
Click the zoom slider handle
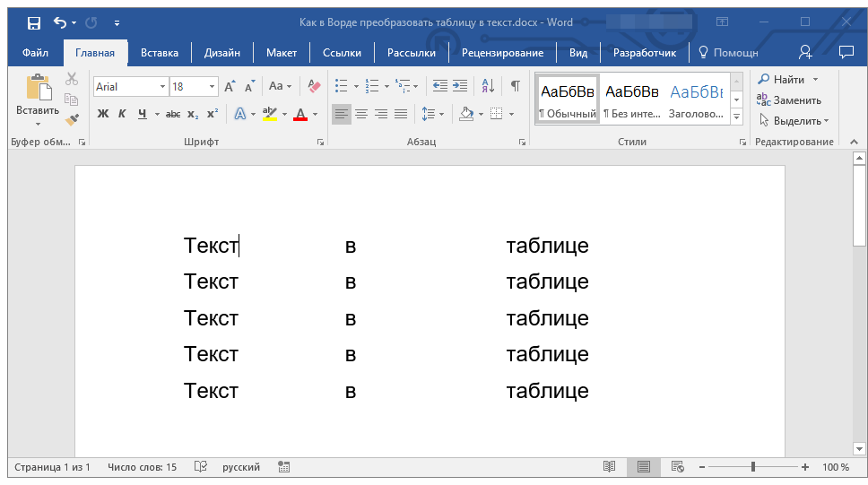(753, 467)
